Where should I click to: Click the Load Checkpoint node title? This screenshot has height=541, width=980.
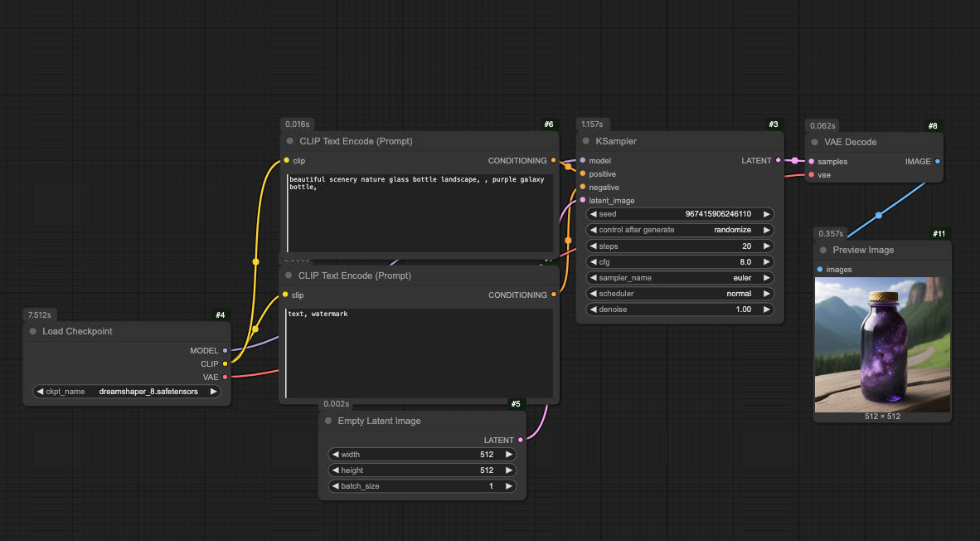tap(77, 331)
